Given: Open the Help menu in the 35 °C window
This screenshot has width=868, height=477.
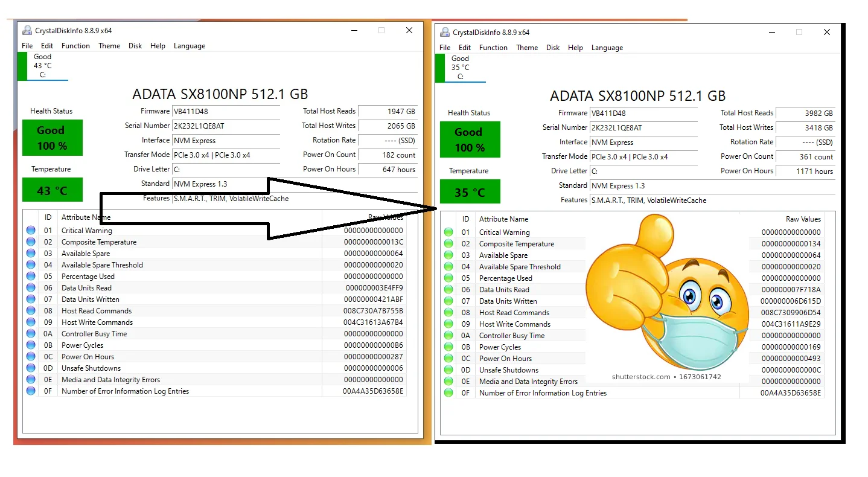Looking at the screenshot, I should 575,48.
